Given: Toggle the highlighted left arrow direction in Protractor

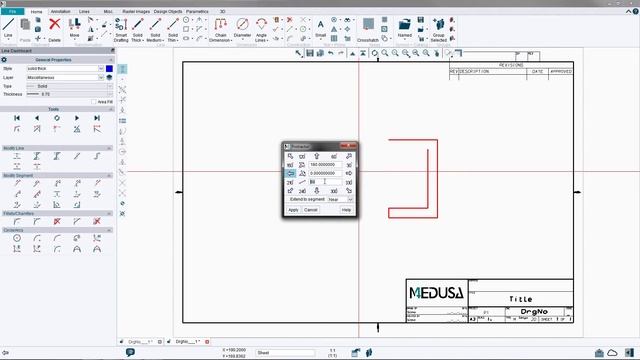Looking at the screenshot, I should pos(290,173).
